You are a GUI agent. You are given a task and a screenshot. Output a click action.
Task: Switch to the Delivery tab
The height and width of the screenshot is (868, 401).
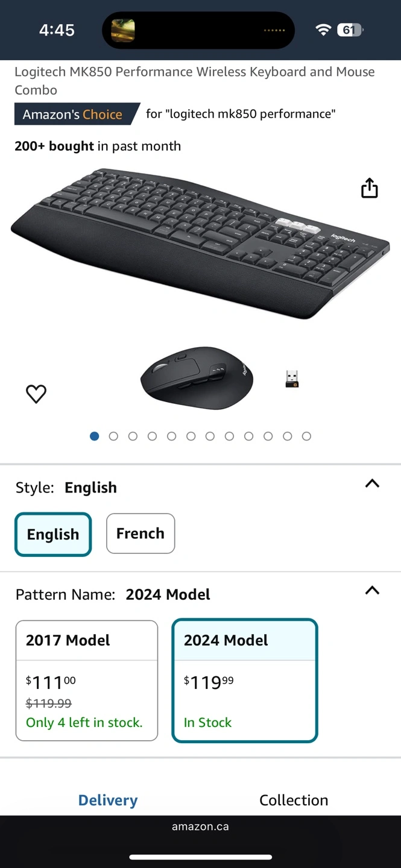click(108, 800)
